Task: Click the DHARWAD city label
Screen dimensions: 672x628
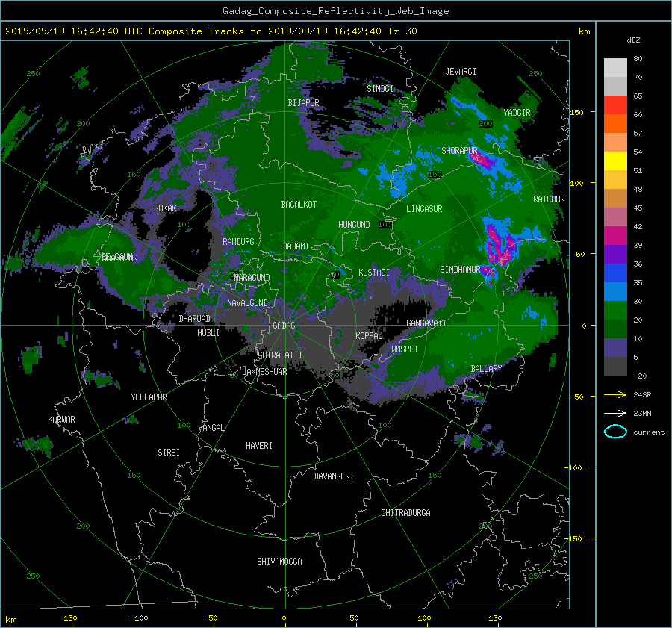Action: coord(195,319)
